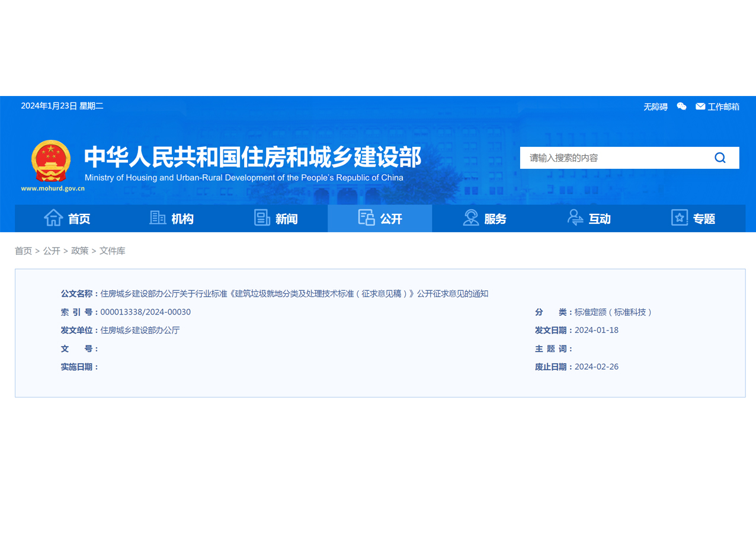Click the 废止日期 field label

(x=554, y=367)
